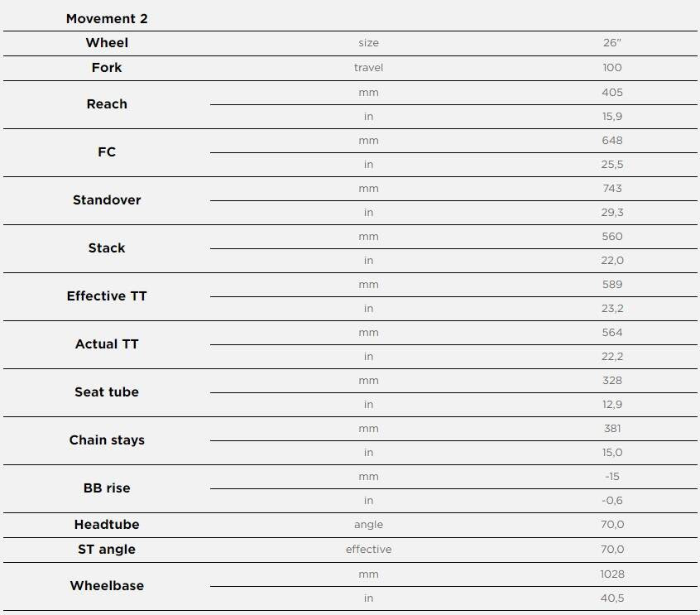Click the Actual TT row label
This screenshot has height=615, width=700.
tap(107, 344)
